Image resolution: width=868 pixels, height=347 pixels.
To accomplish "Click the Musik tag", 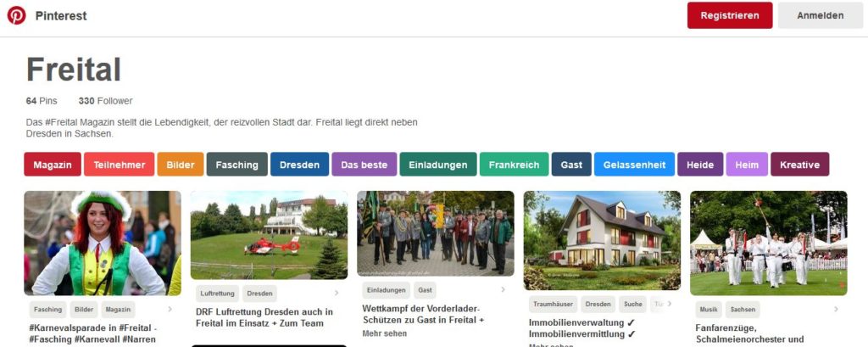I will [708, 310].
